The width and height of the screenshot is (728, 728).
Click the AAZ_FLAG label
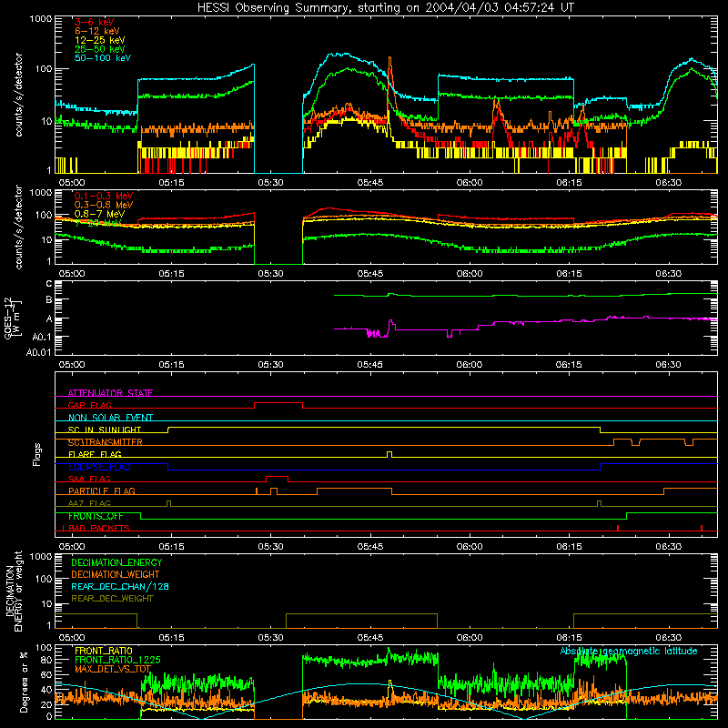pyautogui.click(x=89, y=503)
